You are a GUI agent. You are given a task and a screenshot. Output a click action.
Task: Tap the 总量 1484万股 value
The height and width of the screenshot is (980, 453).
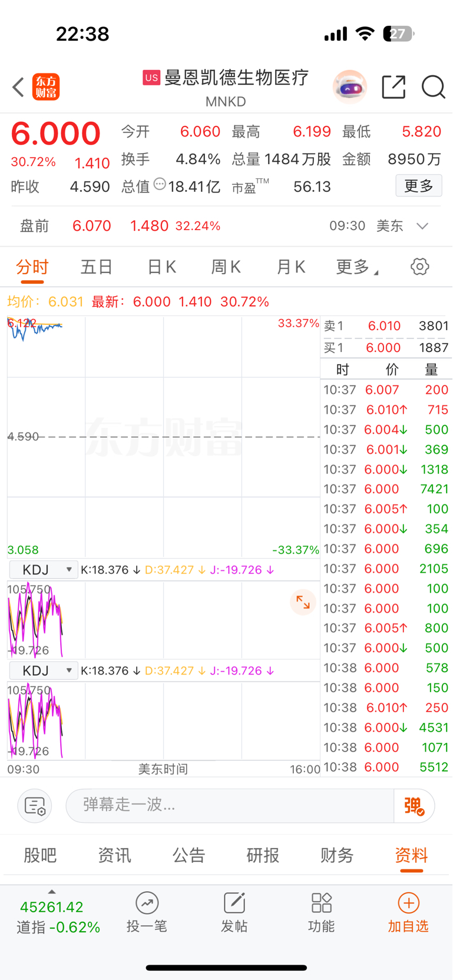[x=297, y=160]
